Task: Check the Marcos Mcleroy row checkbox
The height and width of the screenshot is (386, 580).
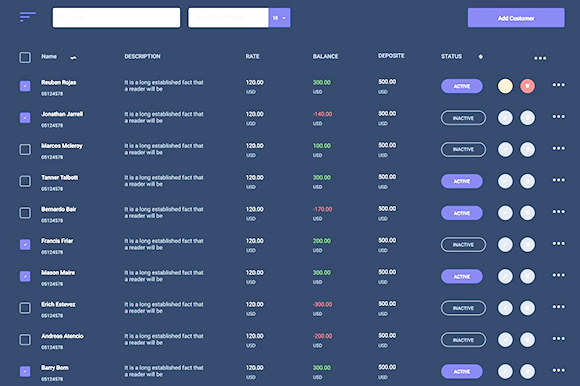Action: [25, 150]
